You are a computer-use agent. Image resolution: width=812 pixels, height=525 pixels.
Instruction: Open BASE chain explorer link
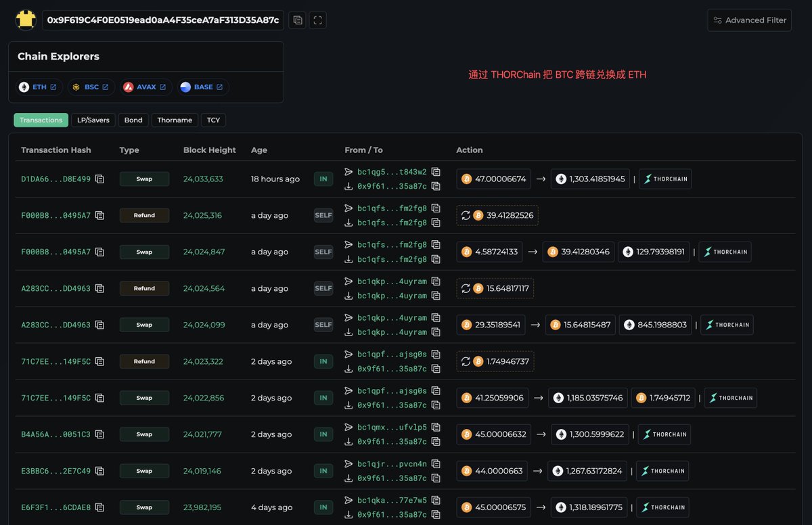tap(203, 87)
